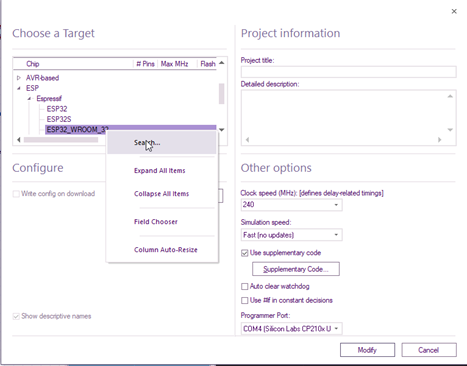Open the Supplementary Code... button
467x366 pixels.
(296, 269)
